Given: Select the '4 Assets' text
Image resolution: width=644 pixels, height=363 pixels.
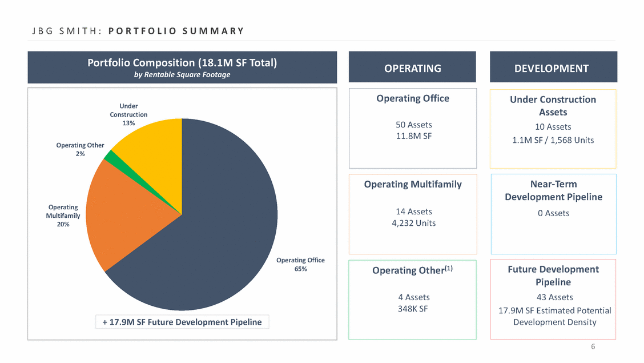Looking at the screenshot, I should [413, 297].
